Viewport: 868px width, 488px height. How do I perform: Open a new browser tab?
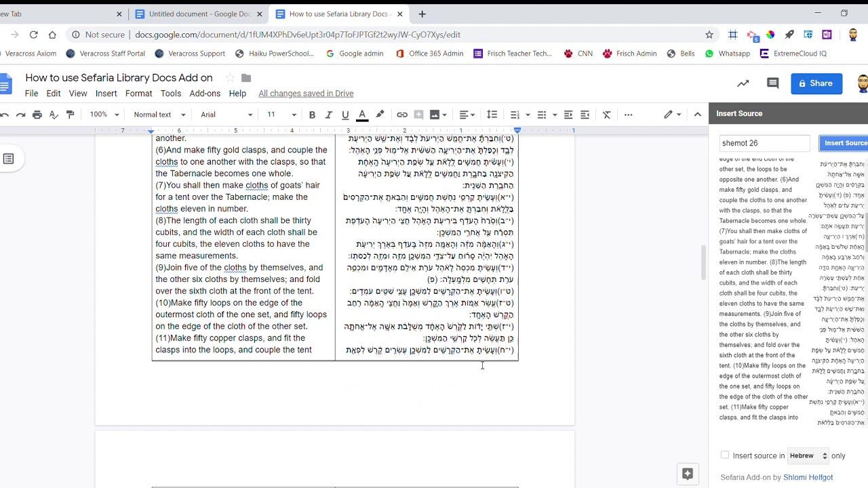[422, 14]
